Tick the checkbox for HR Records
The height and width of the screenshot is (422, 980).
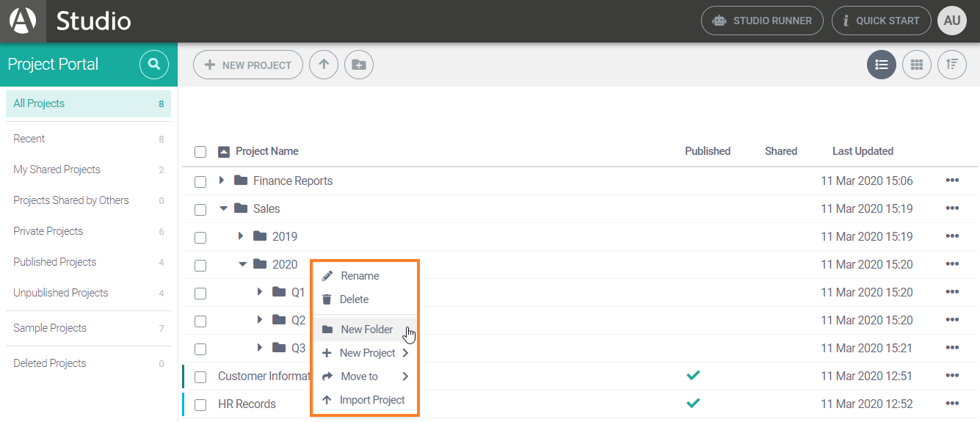200,404
